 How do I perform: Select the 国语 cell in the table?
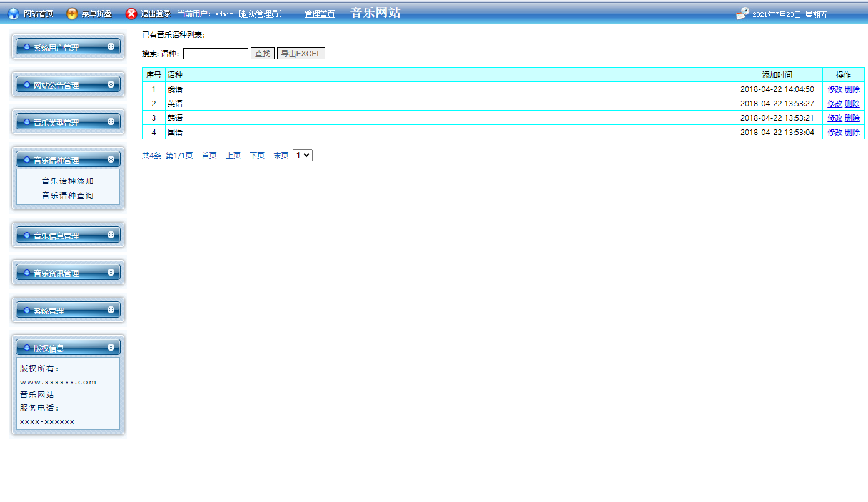point(448,132)
